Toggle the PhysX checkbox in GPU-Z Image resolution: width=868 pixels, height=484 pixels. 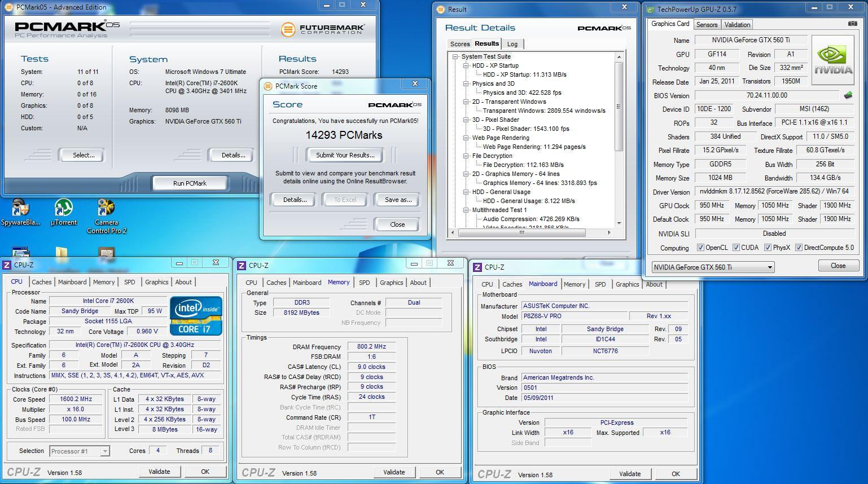(768, 247)
